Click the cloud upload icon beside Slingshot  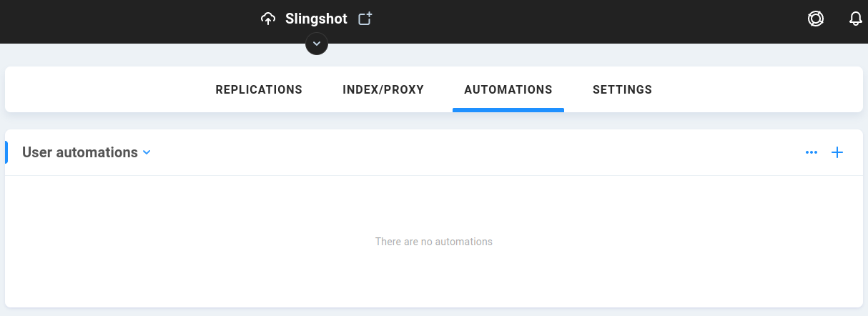268,19
